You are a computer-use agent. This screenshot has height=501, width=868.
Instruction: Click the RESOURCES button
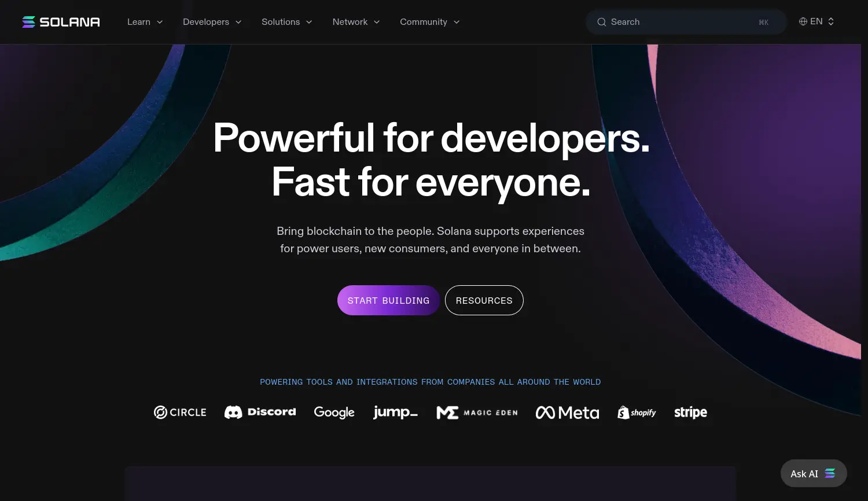[x=484, y=300]
